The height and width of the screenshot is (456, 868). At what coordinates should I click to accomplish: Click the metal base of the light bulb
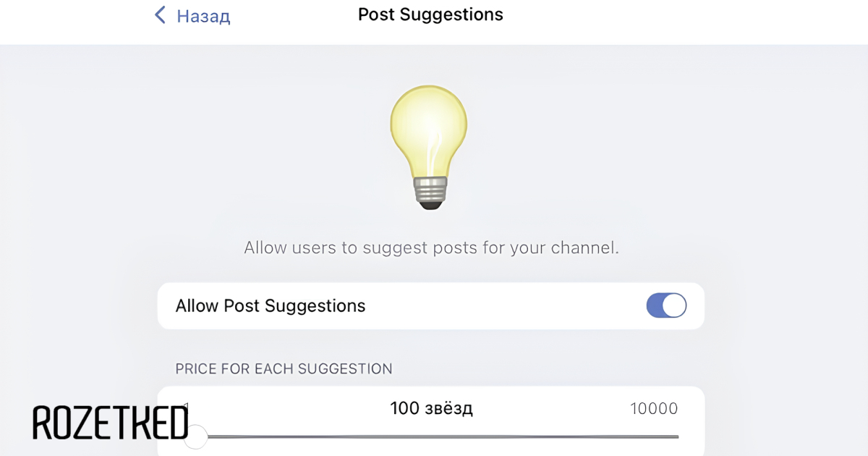(x=430, y=193)
